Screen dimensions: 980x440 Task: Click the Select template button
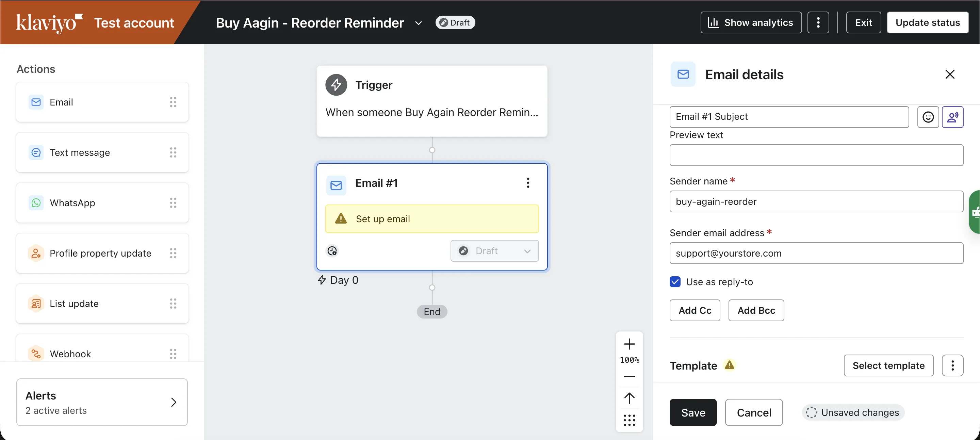(888, 365)
